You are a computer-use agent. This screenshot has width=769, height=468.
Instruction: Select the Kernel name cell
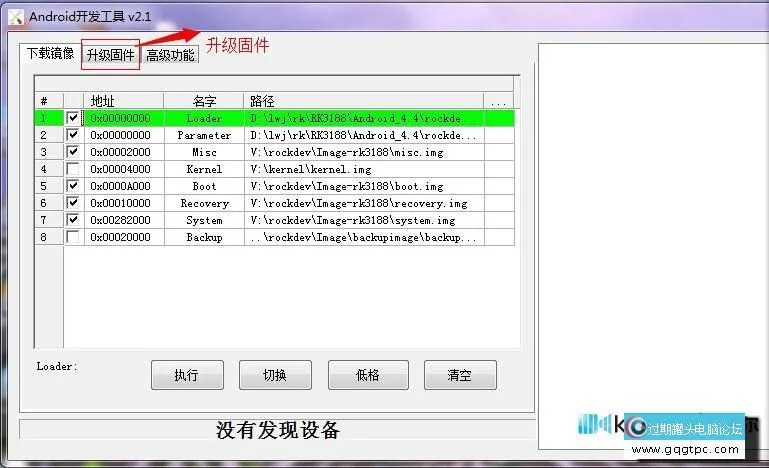click(x=204, y=169)
